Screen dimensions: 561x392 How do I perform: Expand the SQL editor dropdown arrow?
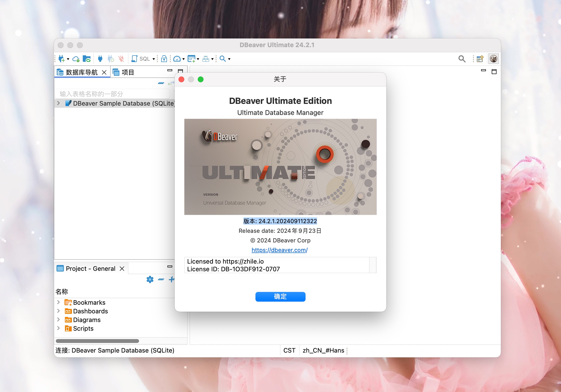click(154, 59)
